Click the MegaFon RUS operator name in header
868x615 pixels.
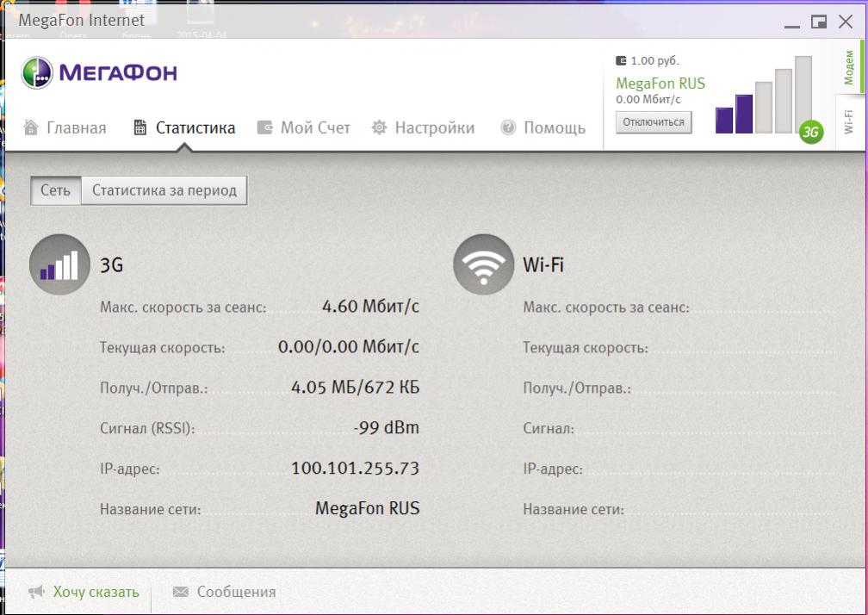pos(660,84)
